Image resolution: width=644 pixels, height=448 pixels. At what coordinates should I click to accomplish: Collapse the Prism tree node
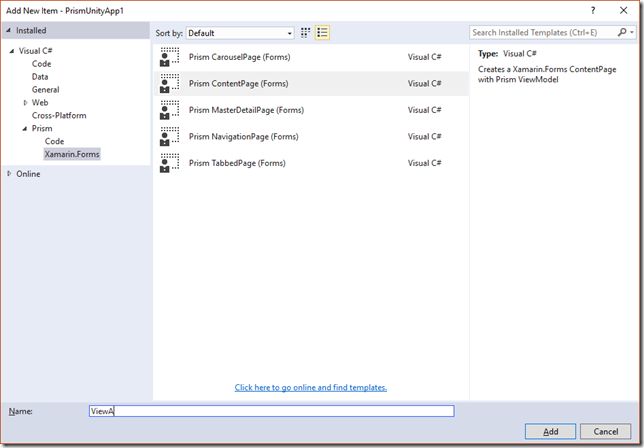pyautogui.click(x=25, y=129)
